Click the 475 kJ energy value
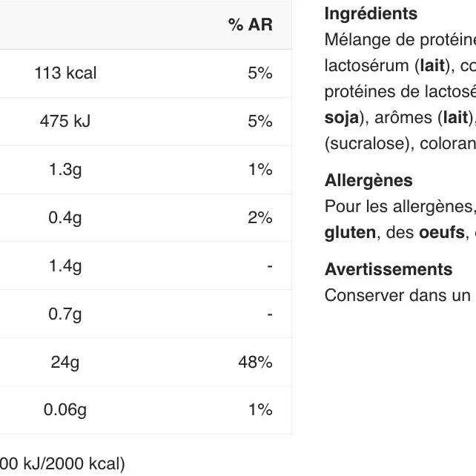Screen dimensions: 476x476 [x=65, y=122]
